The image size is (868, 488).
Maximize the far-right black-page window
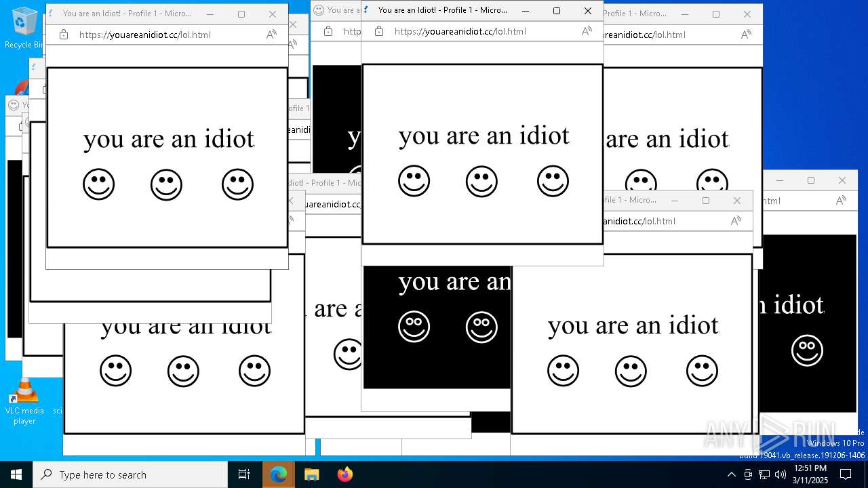tap(811, 180)
